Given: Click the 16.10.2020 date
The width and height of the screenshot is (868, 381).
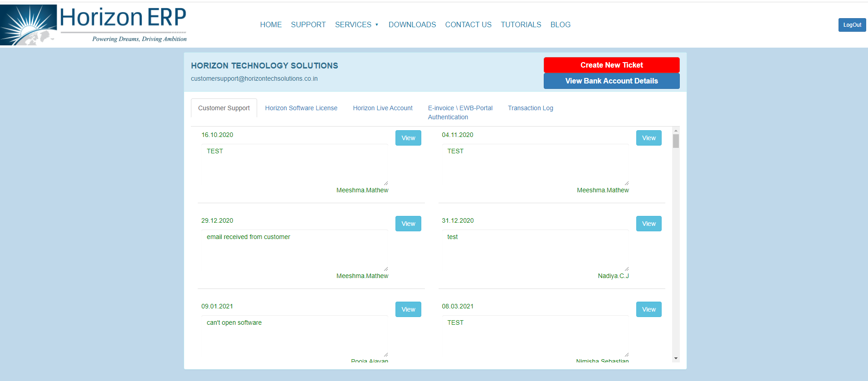Looking at the screenshot, I should click(217, 135).
